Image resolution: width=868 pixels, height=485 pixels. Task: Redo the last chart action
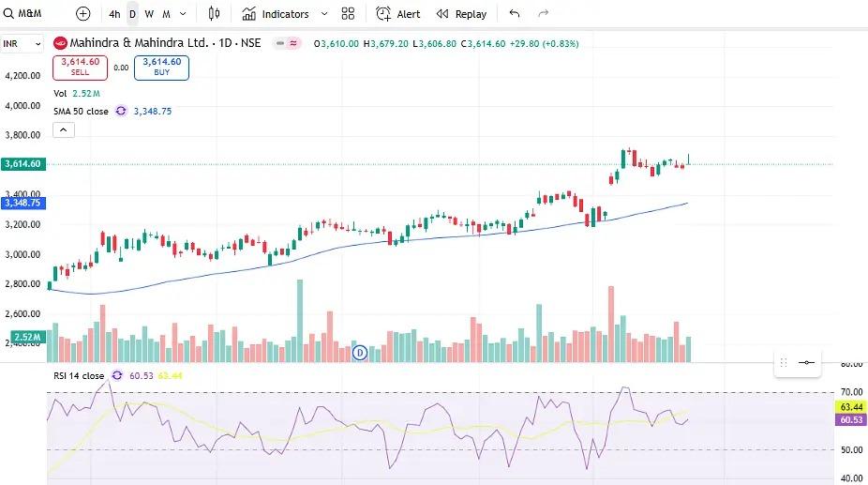coord(543,13)
